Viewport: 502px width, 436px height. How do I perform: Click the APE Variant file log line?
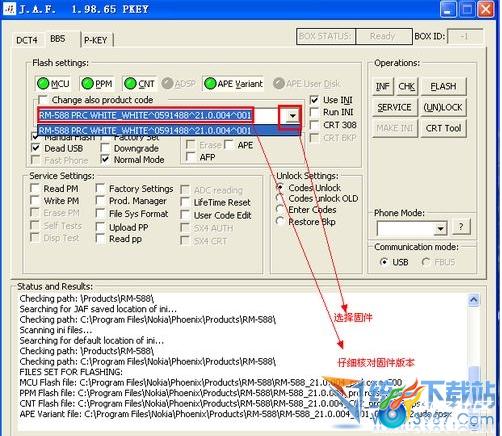[235, 414]
